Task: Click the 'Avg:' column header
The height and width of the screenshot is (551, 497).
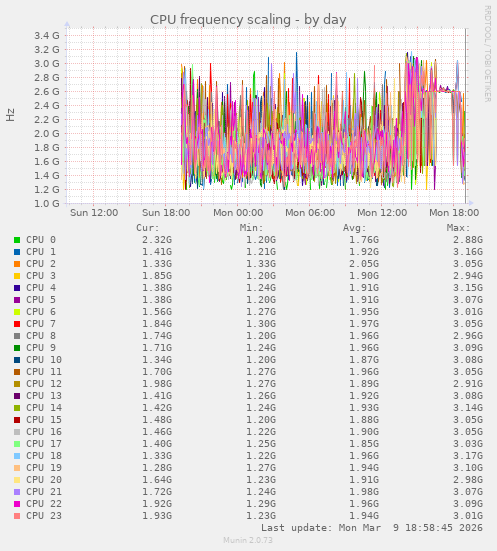Action: [x=355, y=228]
